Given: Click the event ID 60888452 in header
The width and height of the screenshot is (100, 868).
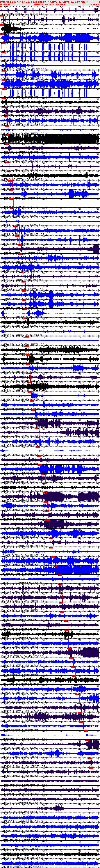Looking at the screenshot, I should [6, 2].
